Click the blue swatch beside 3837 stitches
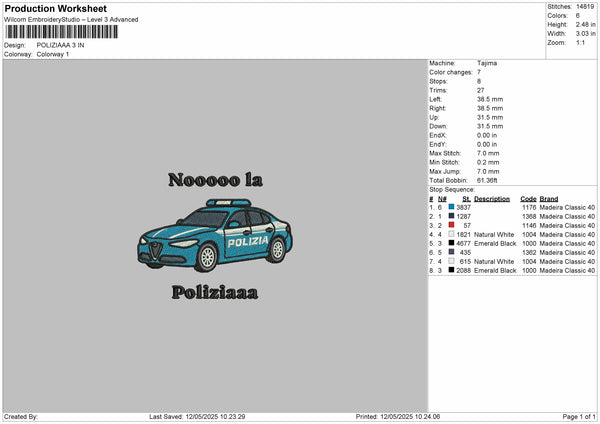This screenshot has height=424, width=600. tap(451, 207)
